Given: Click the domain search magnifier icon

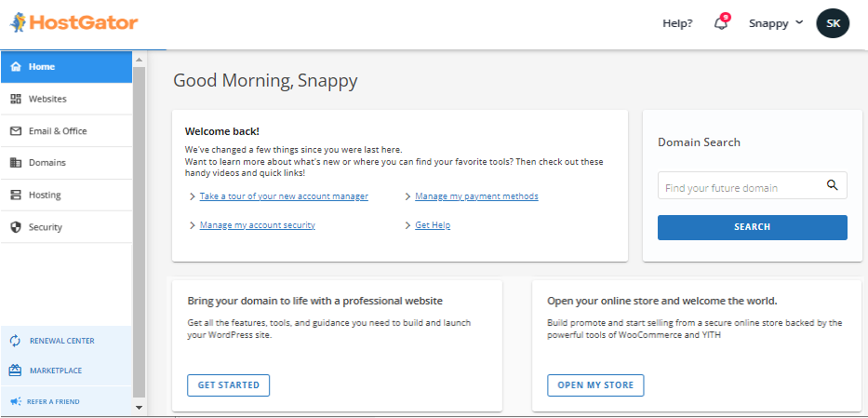Looking at the screenshot, I should tap(832, 185).
